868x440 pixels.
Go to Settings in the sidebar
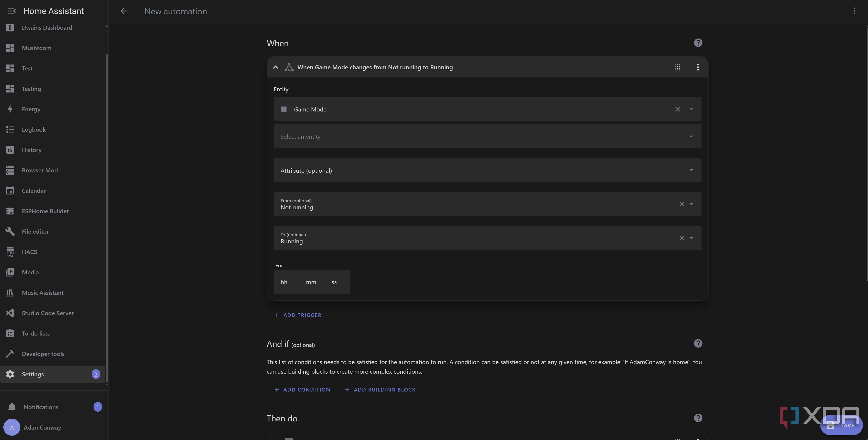[53, 374]
